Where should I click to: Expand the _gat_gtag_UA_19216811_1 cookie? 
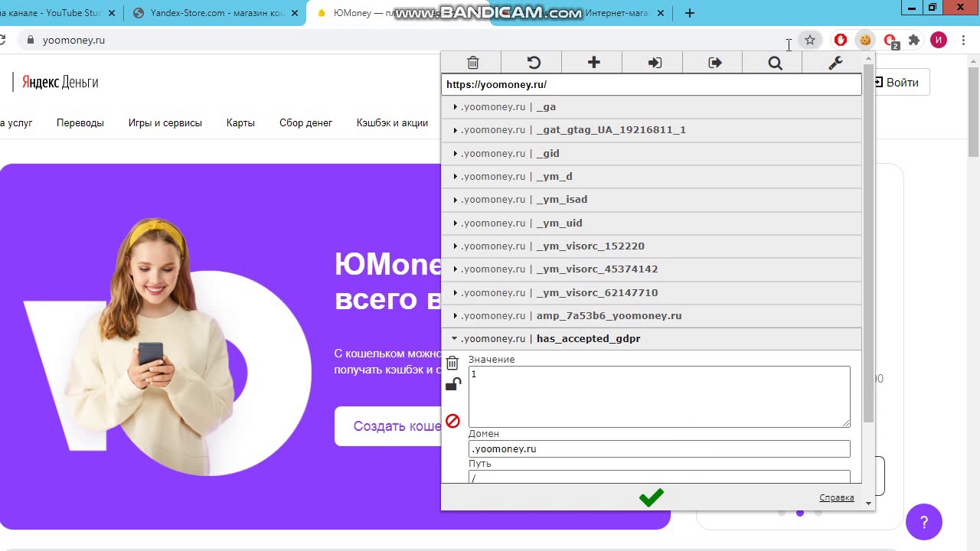(652, 130)
